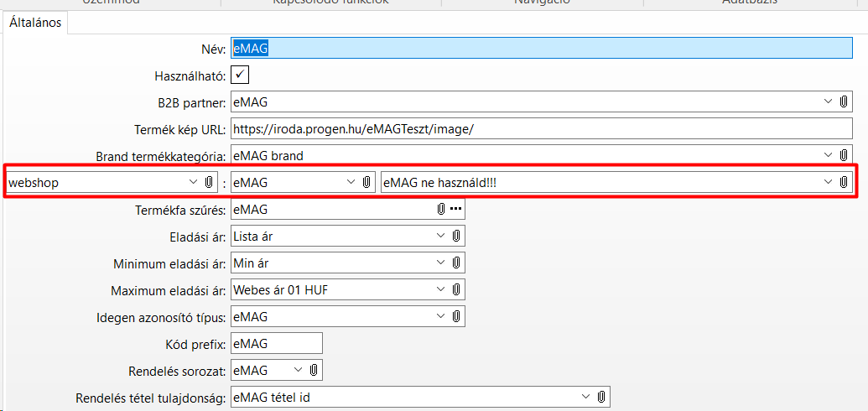This screenshot has width=868, height=411.
Task: Expand the Brand termékkategória dropdown
Action: click(828, 156)
